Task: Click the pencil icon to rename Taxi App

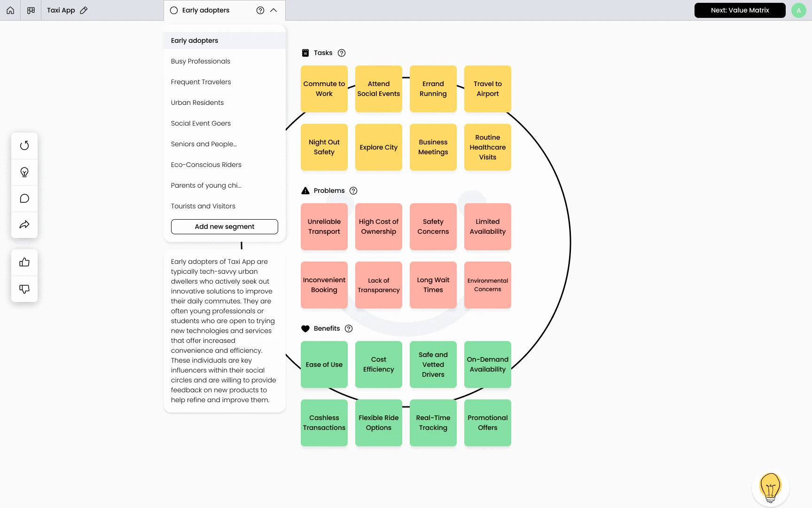Action: [84, 10]
